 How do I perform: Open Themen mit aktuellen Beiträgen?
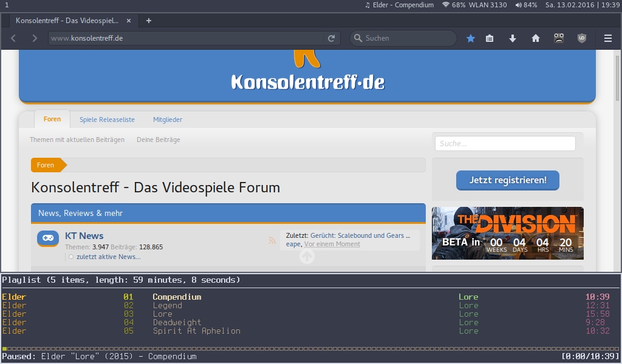point(77,140)
